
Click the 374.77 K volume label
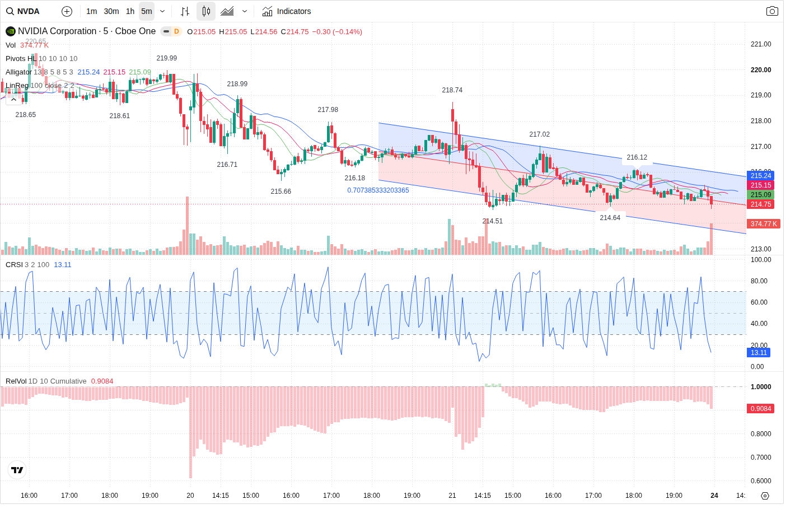coord(764,224)
